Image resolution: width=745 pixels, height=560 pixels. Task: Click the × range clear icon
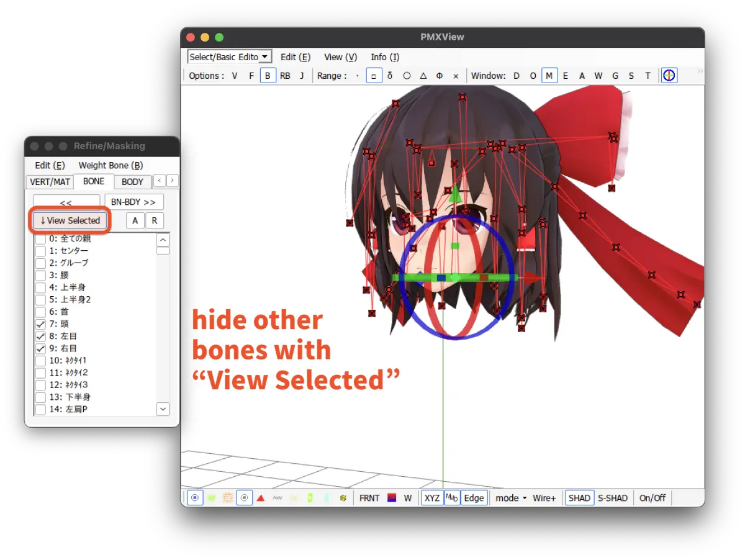[456, 76]
